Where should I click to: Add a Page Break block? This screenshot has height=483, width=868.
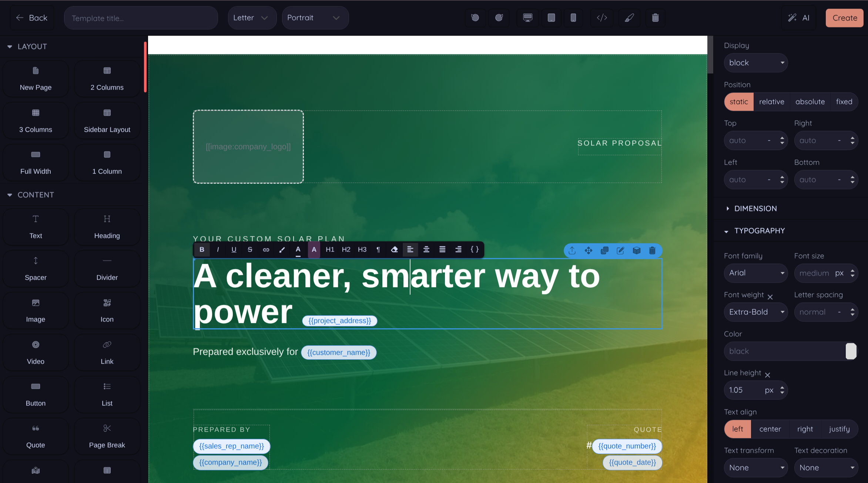pyautogui.click(x=107, y=436)
